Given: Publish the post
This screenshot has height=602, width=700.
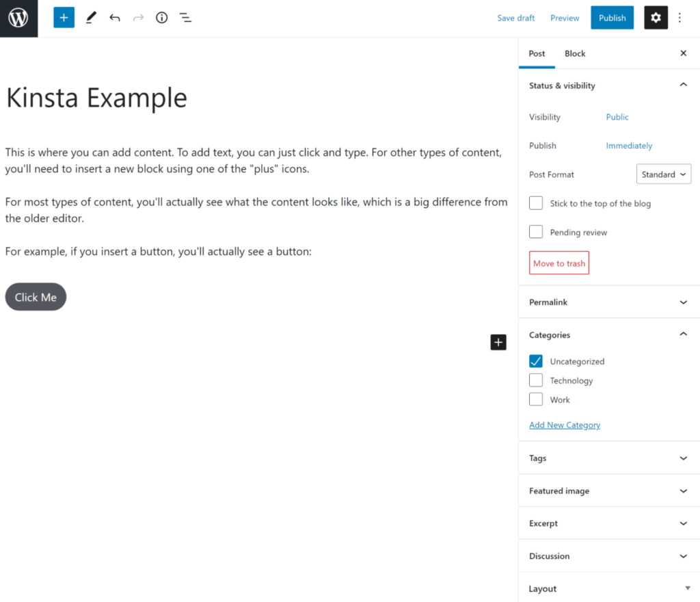Looking at the screenshot, I should click(x=612, y=17).
